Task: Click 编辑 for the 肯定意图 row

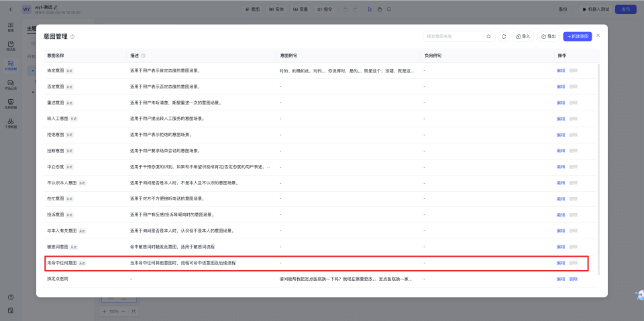Action: 560,70
